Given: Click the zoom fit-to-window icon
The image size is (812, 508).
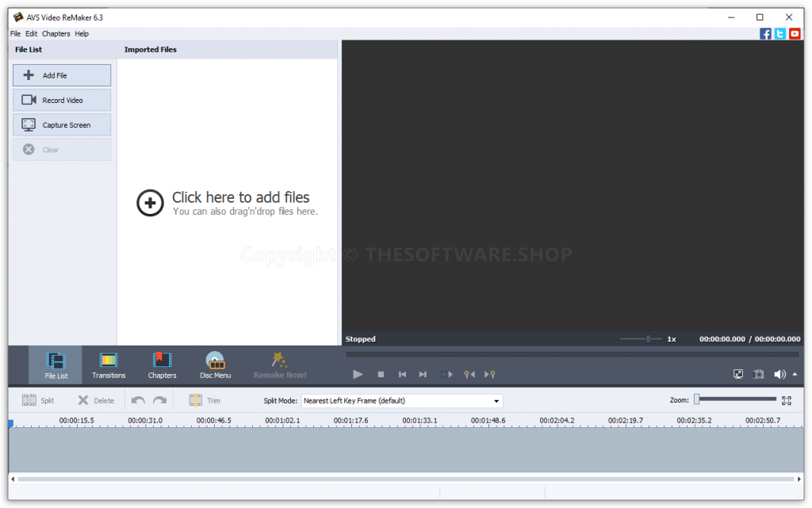Looking at the screenshot, I should [787, 400].
